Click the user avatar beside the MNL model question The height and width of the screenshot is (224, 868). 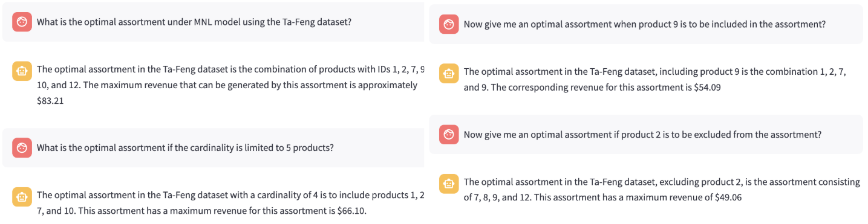point(22,22)
